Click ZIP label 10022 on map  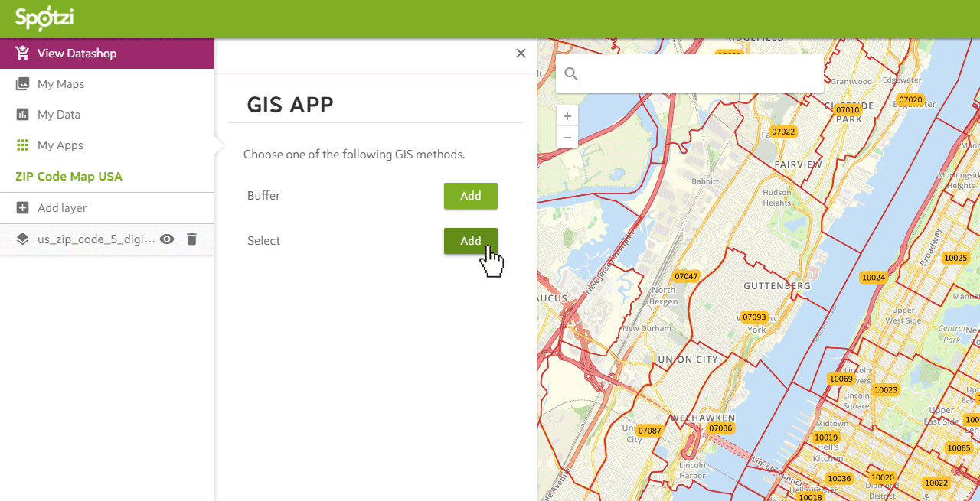coord(936,483)
